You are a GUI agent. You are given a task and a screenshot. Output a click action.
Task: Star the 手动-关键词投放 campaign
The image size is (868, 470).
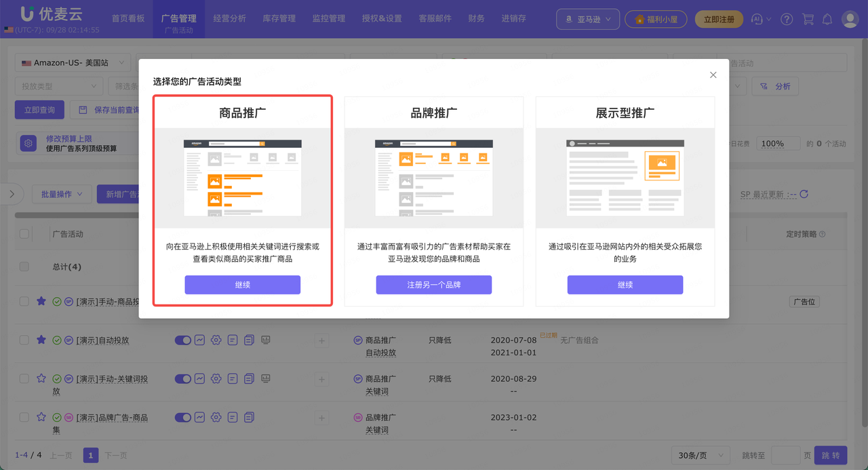click(x=41, y=378)
